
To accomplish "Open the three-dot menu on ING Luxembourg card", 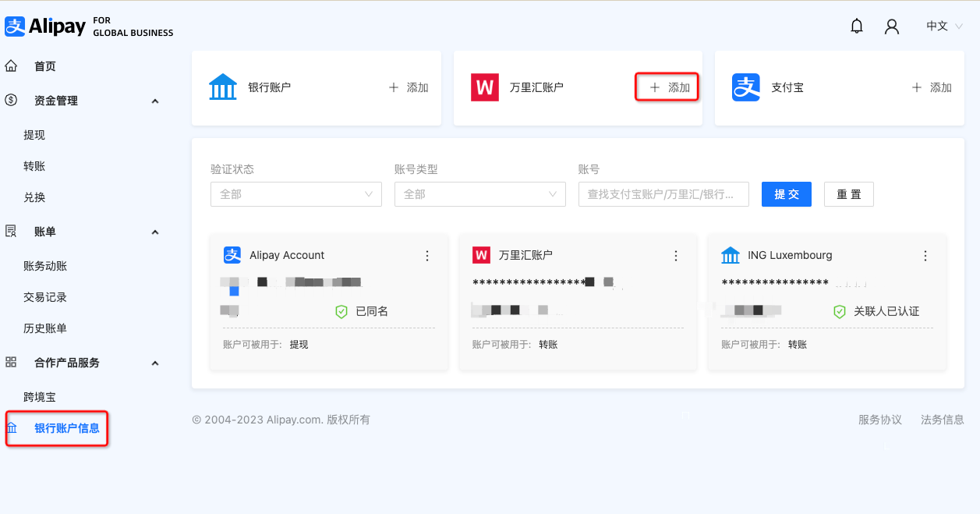I will pos(925,255).
